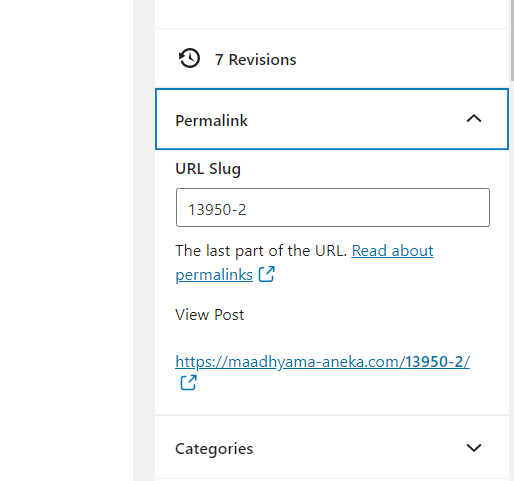The width and height of the screenshot is (514, 481).
Task: Click the View Post label
Action: pyautogui.click(x=210, y=315)
